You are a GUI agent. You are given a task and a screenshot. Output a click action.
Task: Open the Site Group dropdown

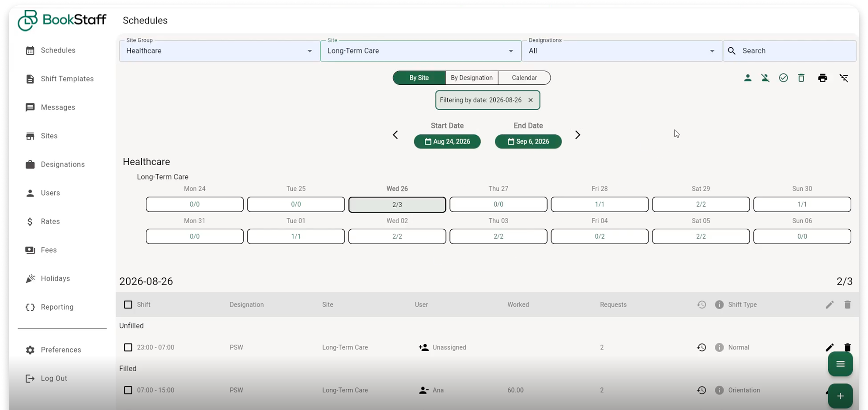point(219,51)
